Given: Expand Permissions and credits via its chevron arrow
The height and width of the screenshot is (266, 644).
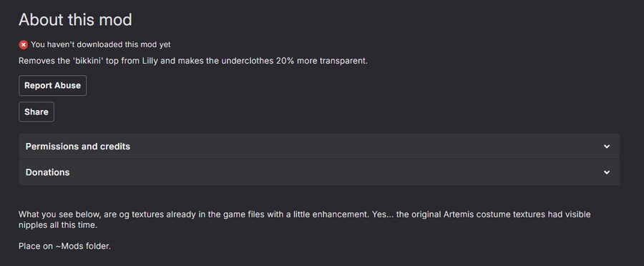Looking at the screenshot, I should 607,147.
